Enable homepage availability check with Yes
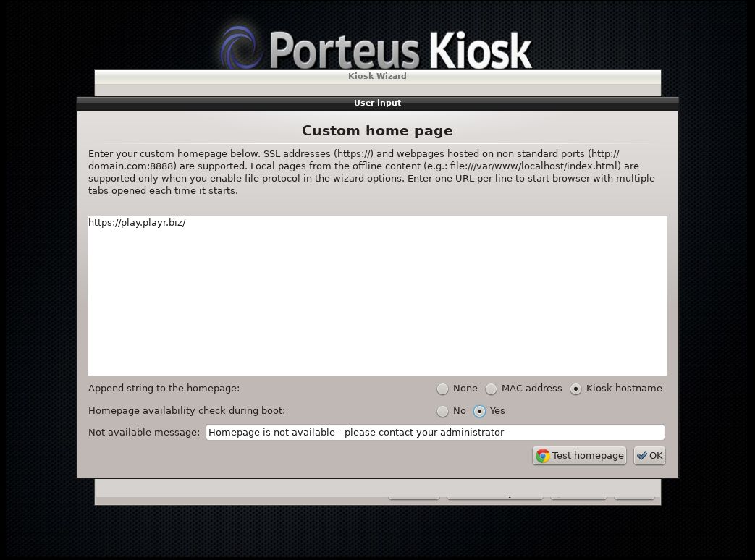The height and width of the screenshot is (560, 755). coord(479,411)
